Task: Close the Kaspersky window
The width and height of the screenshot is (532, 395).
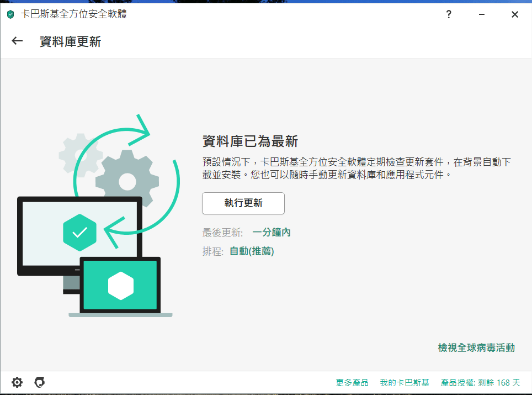Action: point(514,15)
